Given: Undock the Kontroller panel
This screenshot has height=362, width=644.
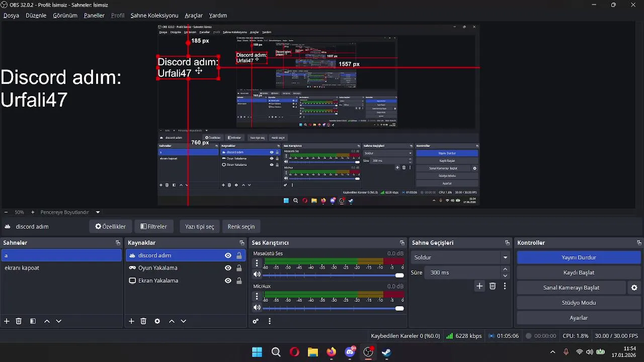Looking at the screenshot, I should point(639,243).
